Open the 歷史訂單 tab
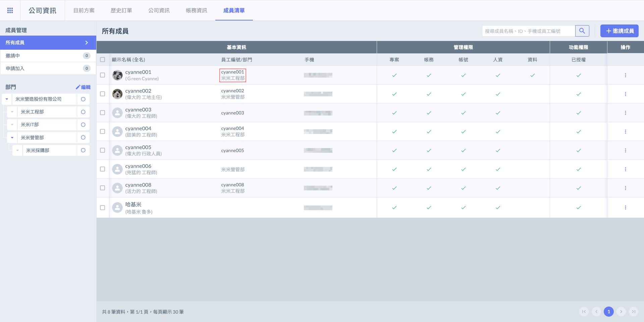 121,10
